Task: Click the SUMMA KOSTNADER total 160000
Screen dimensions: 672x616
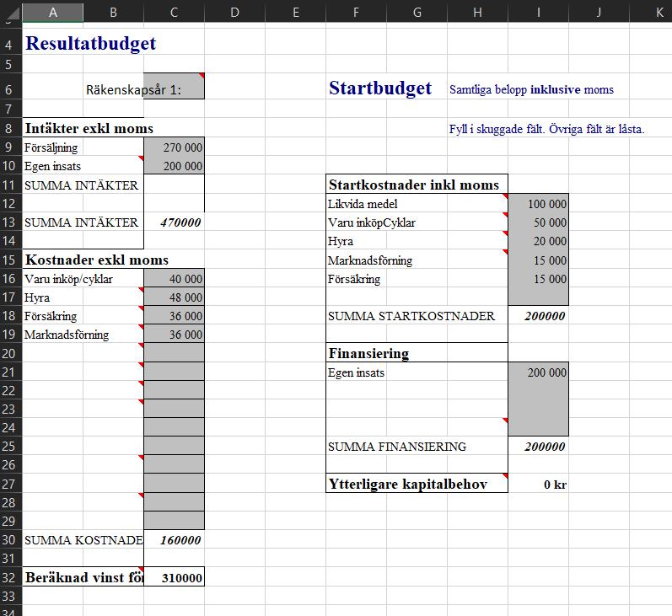Action: click(x=175, y=540)
